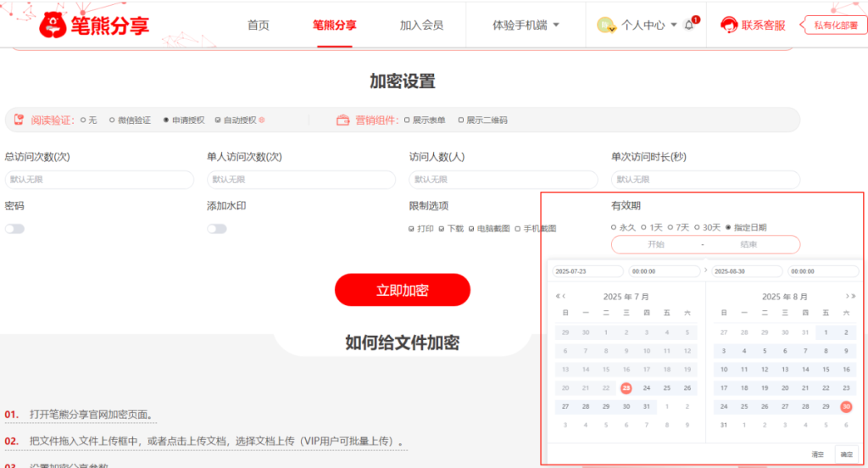
Task: Pick day 24 in the July calendar
Action: coord(647,387)
